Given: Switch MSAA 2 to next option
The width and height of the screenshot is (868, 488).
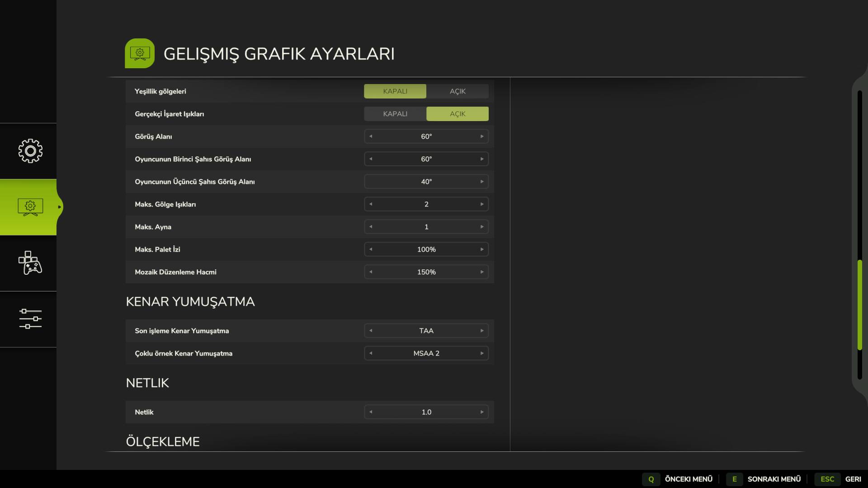Looking at the screenshot, I should tap(482, 353).
